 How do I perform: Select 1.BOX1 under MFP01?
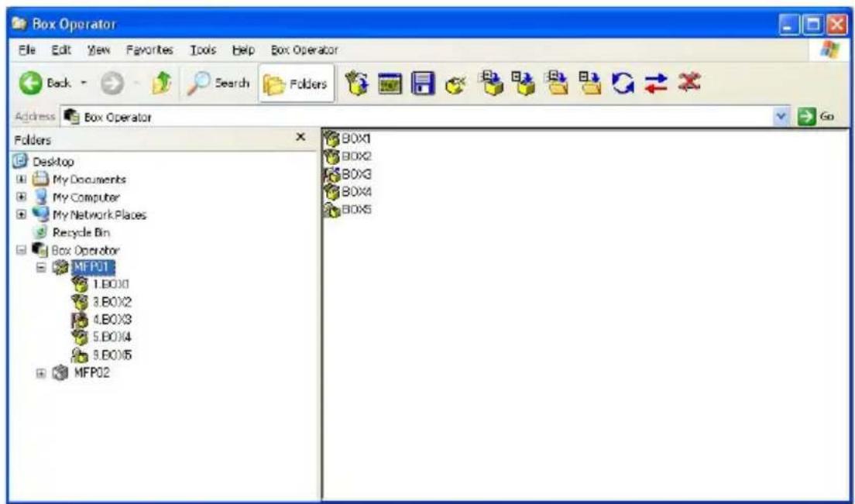[x=111, y=284]
